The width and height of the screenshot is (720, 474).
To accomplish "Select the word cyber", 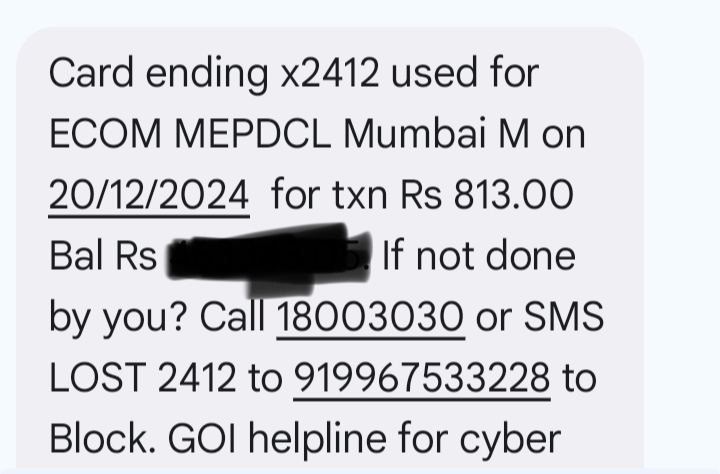I will click(510, 440).
